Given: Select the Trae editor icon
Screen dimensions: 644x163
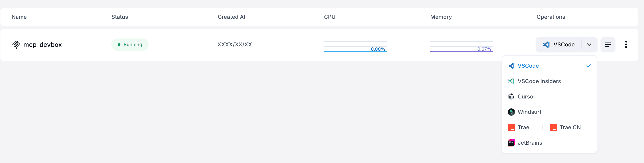Looking at the screenshot, I should click(512, 127).
